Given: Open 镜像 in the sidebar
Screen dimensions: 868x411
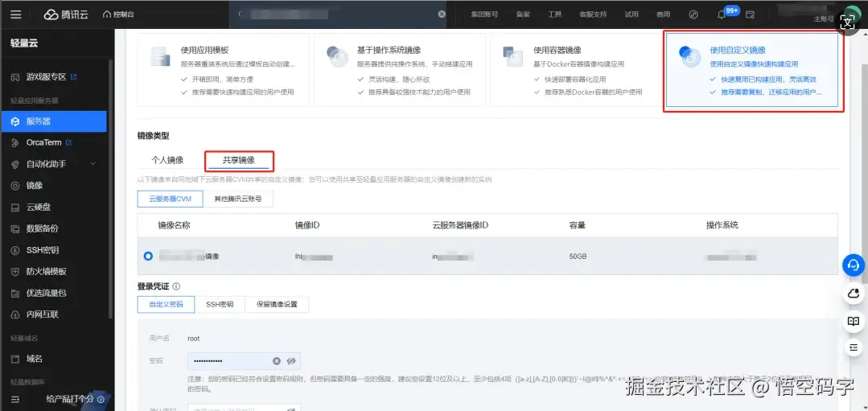Looking at the screenshot, I should point(35,186).
